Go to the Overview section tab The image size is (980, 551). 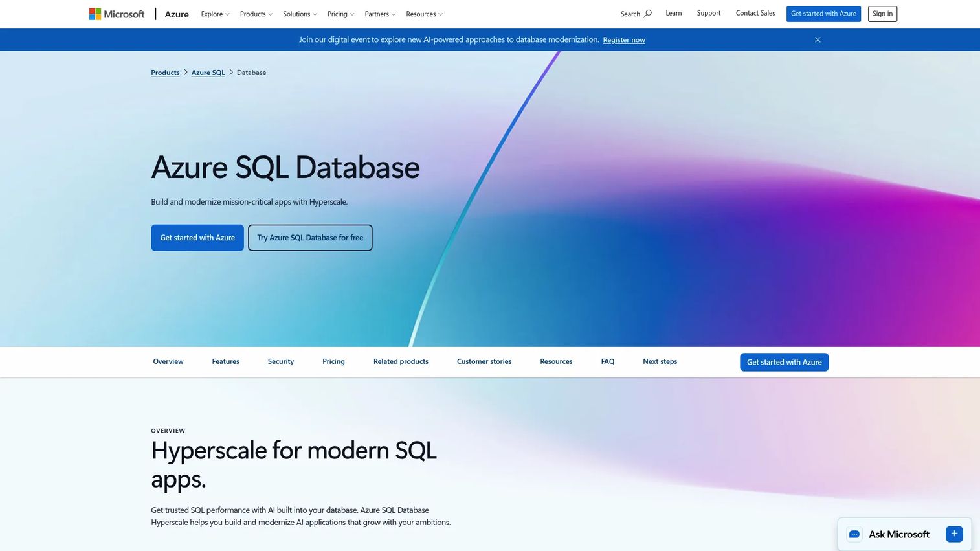click(x=168, y=361)
